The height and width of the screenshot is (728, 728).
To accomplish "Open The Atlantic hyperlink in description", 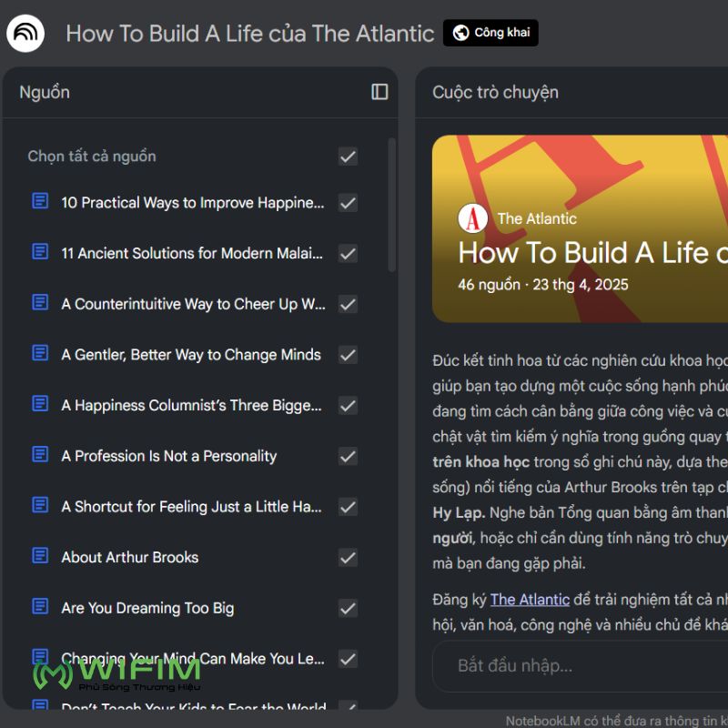I will point(530,599).
